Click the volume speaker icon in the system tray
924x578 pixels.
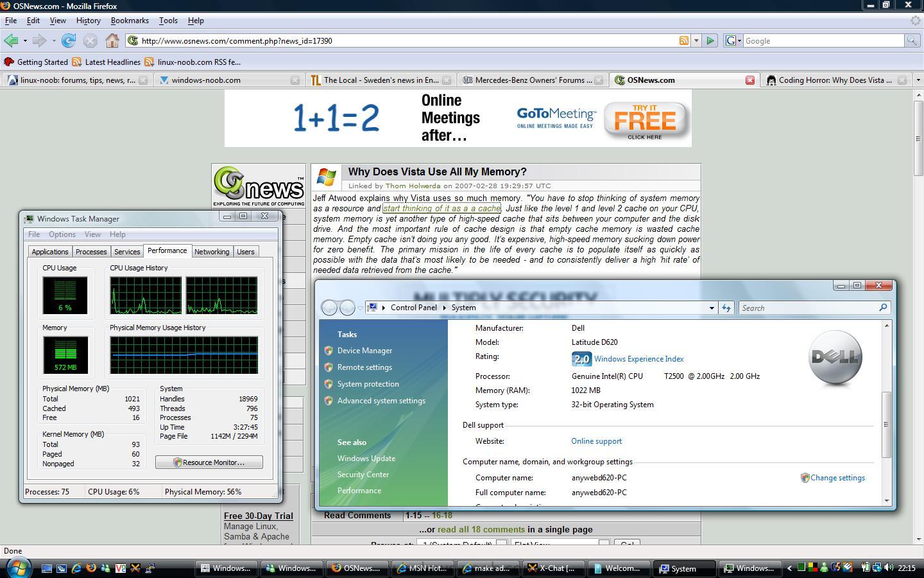coord(889,568)
